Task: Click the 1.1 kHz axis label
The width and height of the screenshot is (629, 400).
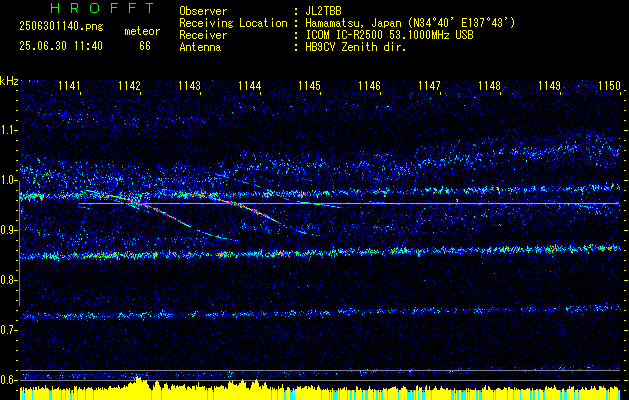Action: (9, 130)
